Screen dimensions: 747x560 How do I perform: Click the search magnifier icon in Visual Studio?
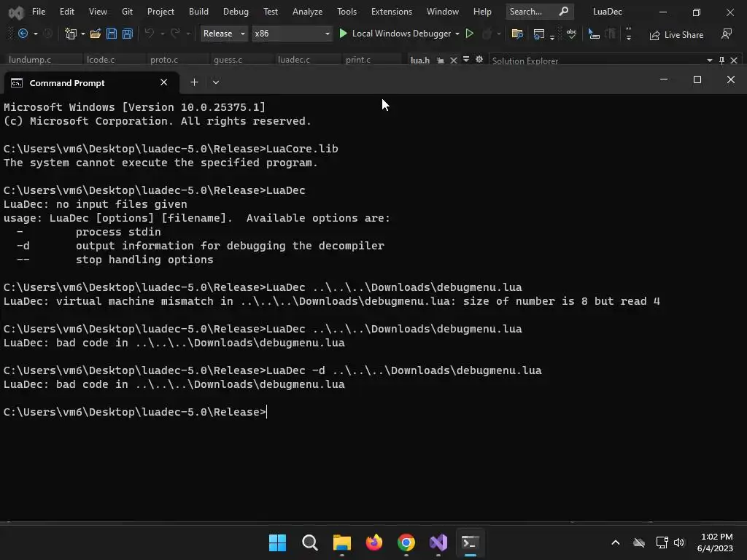pos(564,12)
